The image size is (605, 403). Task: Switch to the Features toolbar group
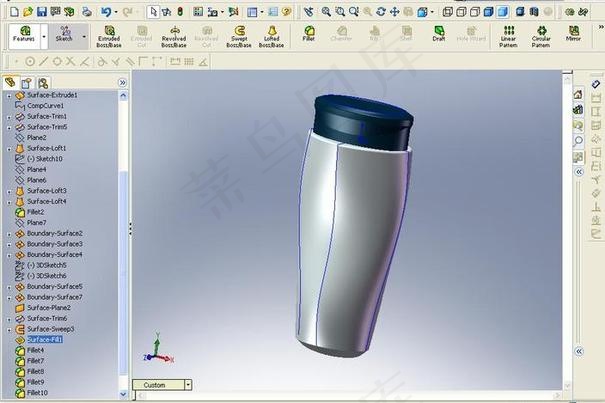point(23,35)
